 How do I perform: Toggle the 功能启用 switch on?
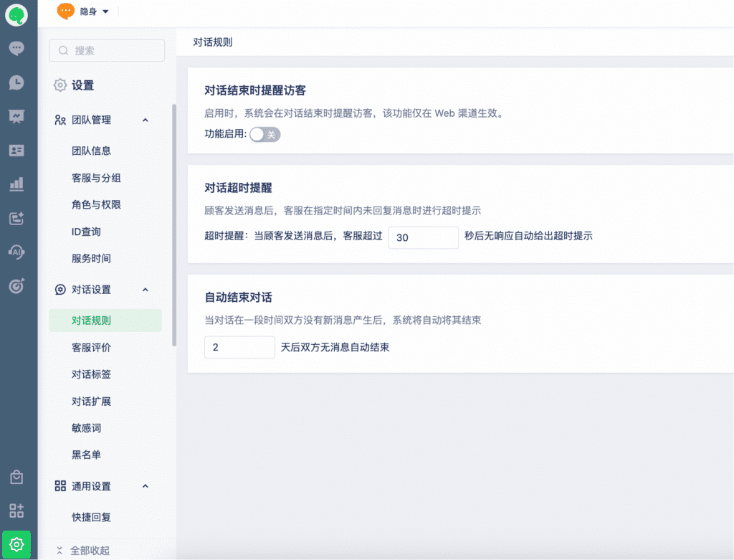[x=264, y=134]
